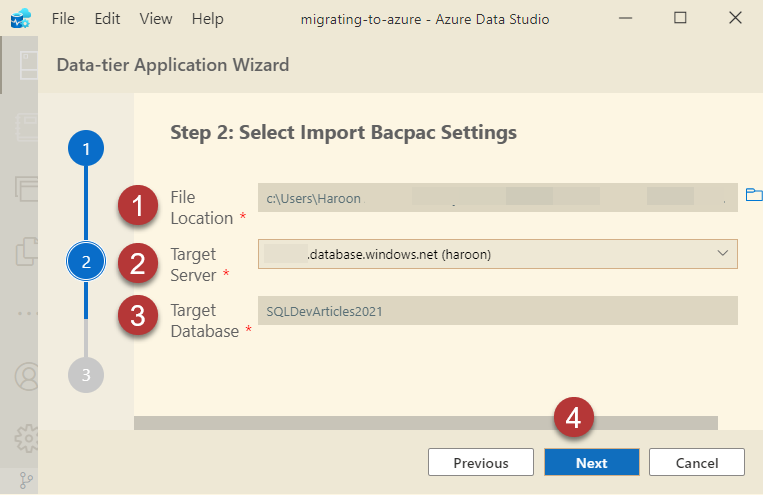Expand the Target Server dropdown
The image size is (763, 495).
tap(497, 254)
